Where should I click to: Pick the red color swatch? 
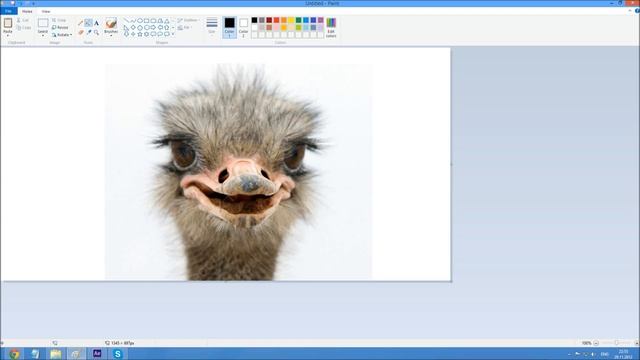(276, 20)
